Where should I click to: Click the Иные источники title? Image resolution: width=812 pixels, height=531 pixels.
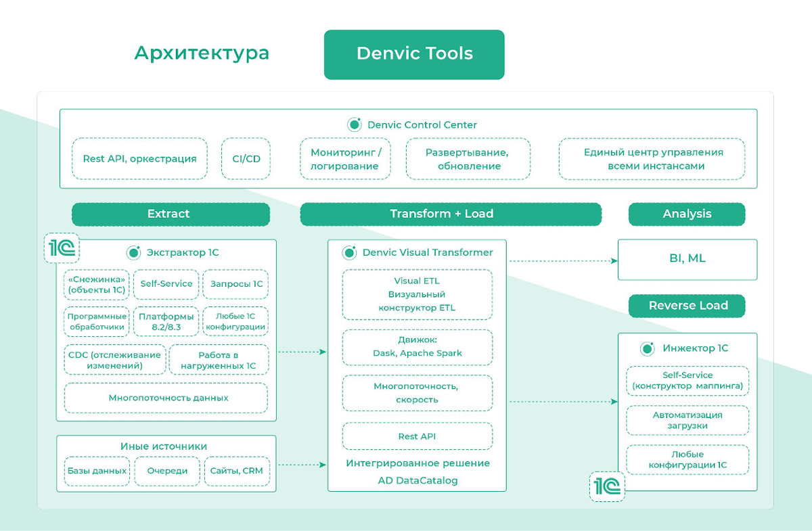click(164, 446)
